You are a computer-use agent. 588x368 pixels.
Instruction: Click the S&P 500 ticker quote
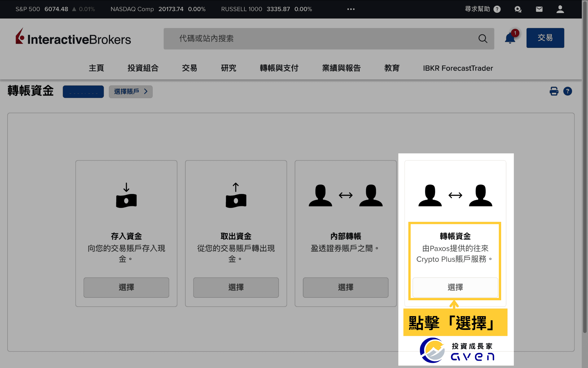coord(55,9)
